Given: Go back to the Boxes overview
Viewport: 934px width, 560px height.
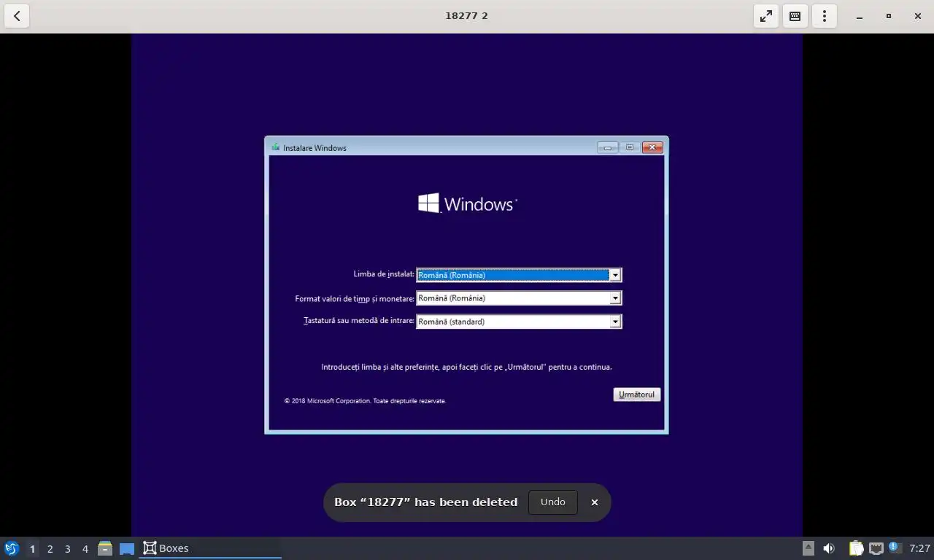Looking at the screenshot, I should (17, 16).
